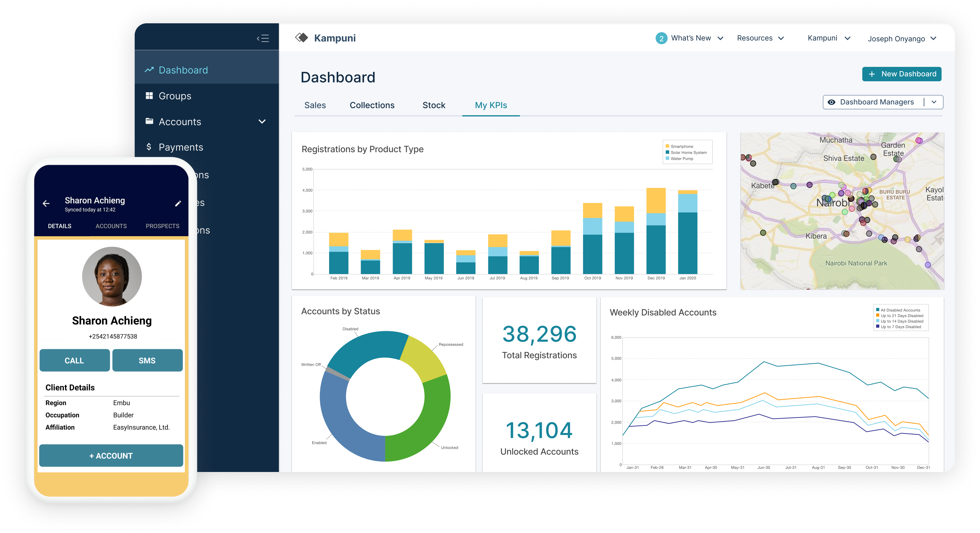
Task: Open the What's New dropdown
Action: pos(720,38)
